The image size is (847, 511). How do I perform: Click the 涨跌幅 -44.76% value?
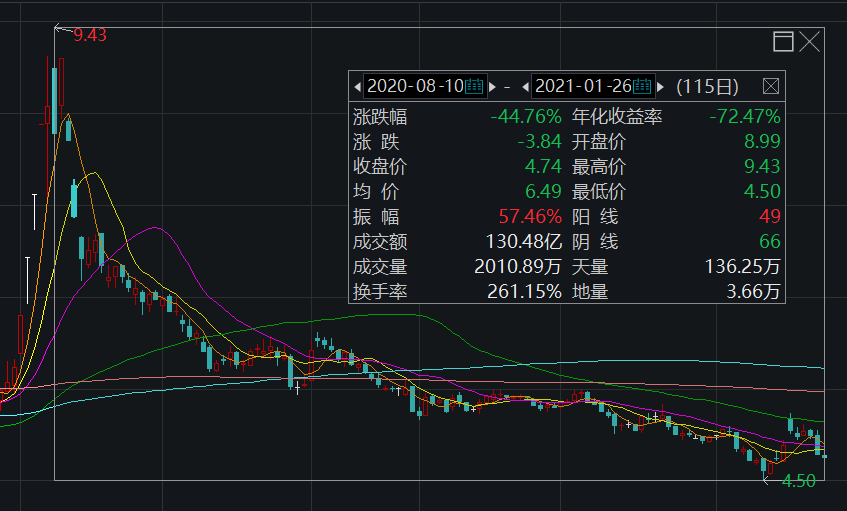[526, 117]
